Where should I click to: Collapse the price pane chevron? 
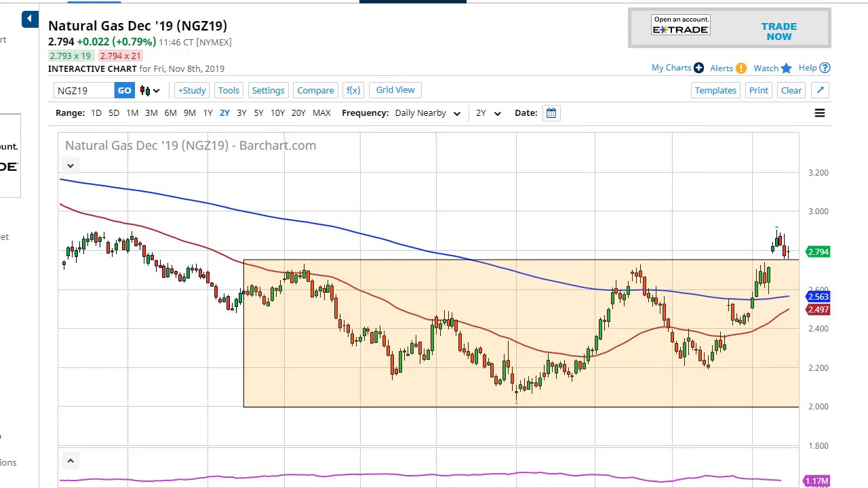point(70,165)
